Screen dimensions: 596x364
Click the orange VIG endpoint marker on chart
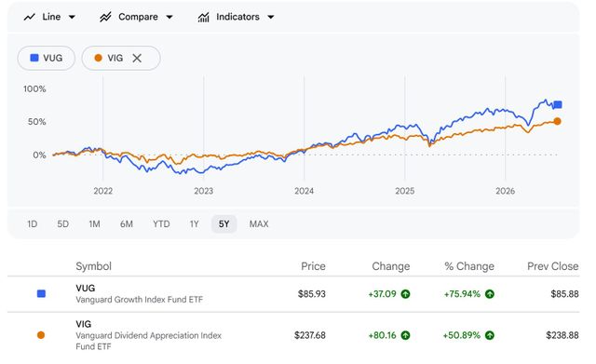coord(557,121)
